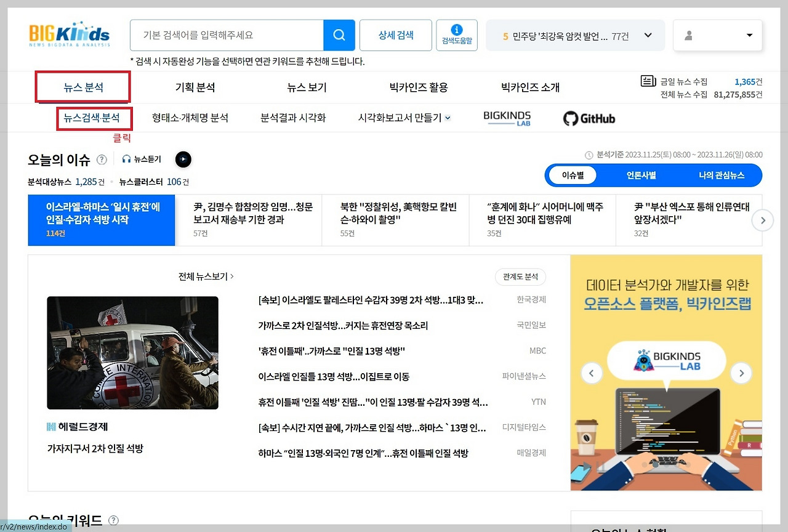
Task: Open the user account dropdown arrow
Action: point(749,35)
